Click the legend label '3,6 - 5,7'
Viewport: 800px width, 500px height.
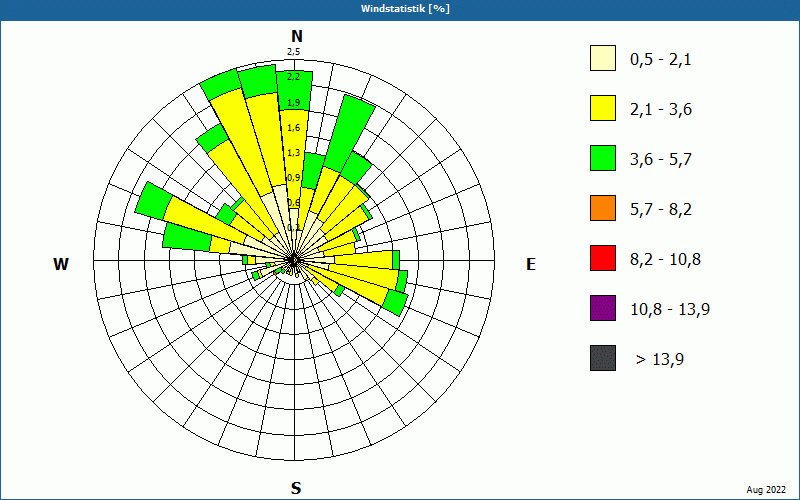click(661, 160)
